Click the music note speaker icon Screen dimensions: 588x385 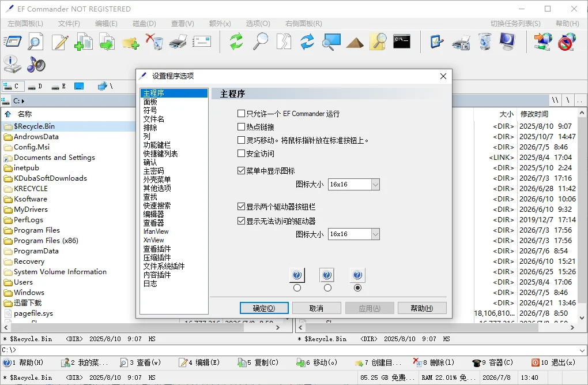(x=36, y=65)
